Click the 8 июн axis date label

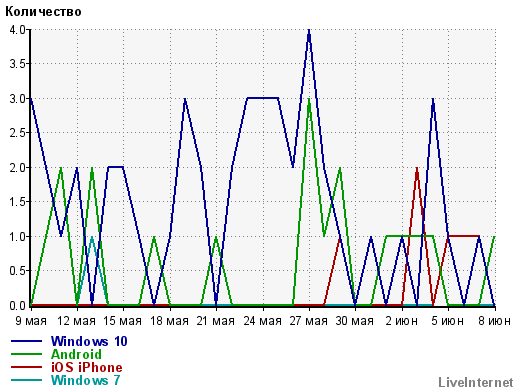pyautogui.click(x=495, y=321)
